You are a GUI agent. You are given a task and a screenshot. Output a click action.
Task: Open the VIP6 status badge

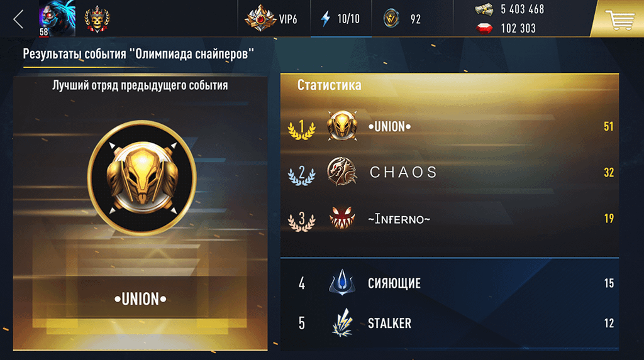(271, 18)
